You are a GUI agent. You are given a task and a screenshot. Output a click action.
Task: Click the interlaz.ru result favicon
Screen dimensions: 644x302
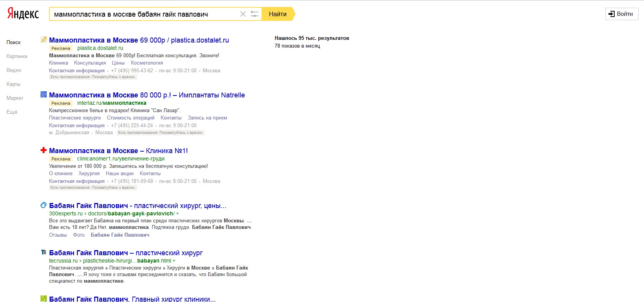(44, 94)
